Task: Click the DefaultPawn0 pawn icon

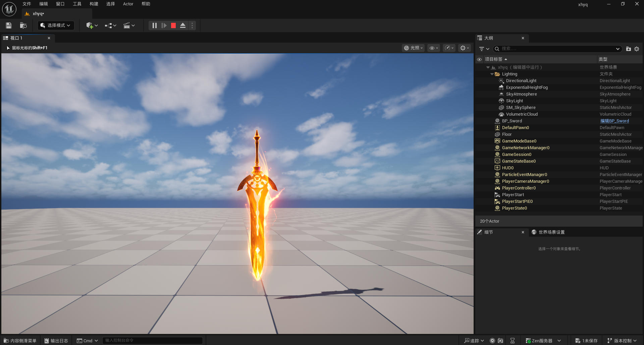Action: pos(497,128)
